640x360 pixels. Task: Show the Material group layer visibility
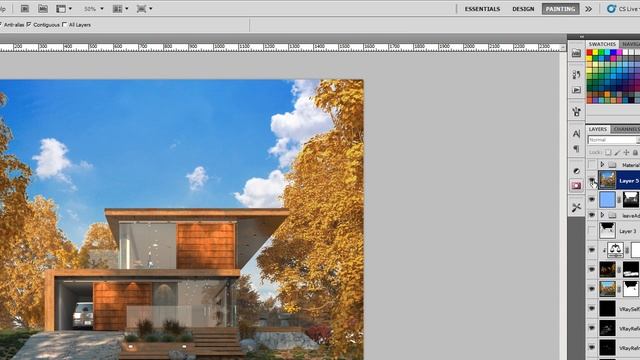[592, 164]
